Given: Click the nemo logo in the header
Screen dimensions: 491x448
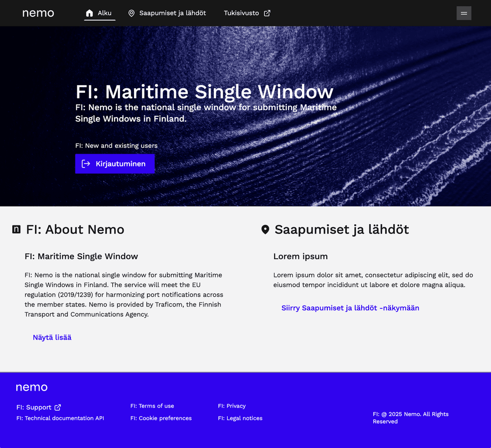Looking at the screenshot, I should (38, 13).
